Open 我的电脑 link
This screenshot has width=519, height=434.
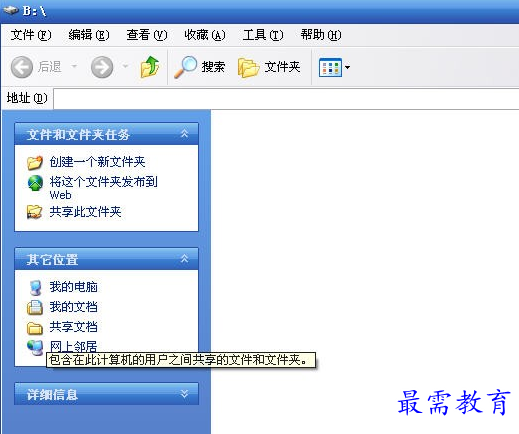(73, 287)
